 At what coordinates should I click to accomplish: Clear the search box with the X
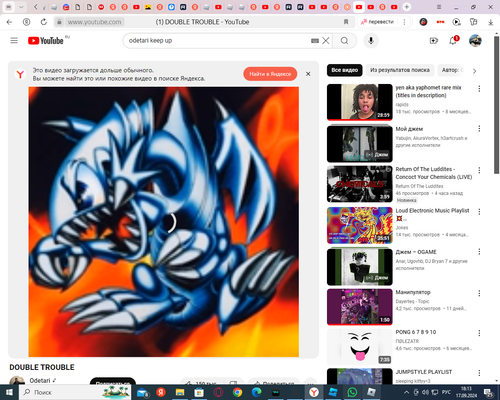click(326, 41)
